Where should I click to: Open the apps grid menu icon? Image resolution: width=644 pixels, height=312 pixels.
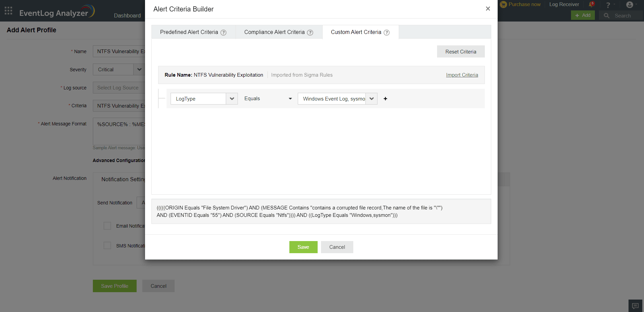8,11
